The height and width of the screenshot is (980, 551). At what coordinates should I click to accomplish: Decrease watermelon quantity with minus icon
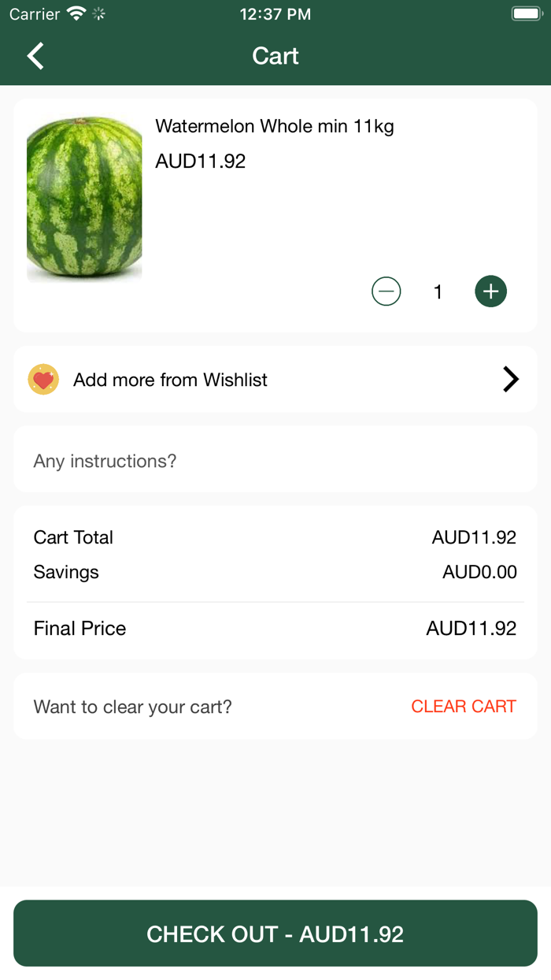[386, 292]
